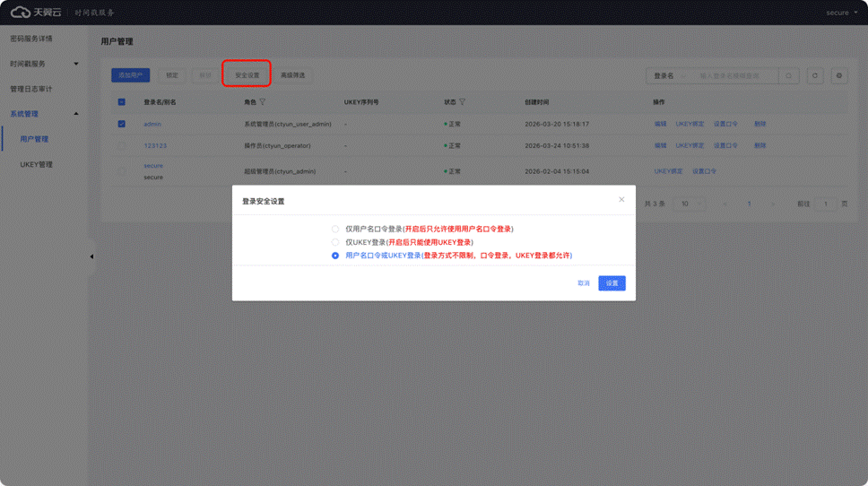
Task: Click 操作员(ctyun_operator) role cell
Action: (x=277, y=145)
